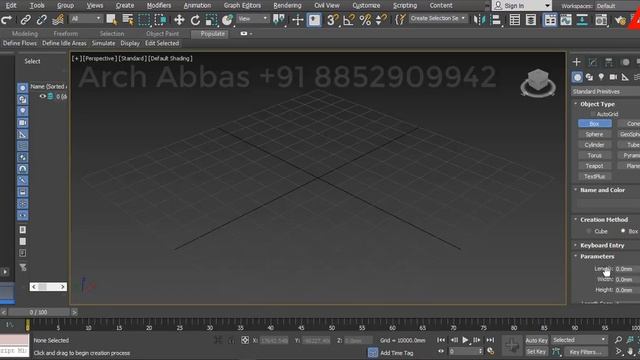Viewport: 640px width, 360px height.
Task: Activate the Select Object tool
Action: tap(111, 20)
